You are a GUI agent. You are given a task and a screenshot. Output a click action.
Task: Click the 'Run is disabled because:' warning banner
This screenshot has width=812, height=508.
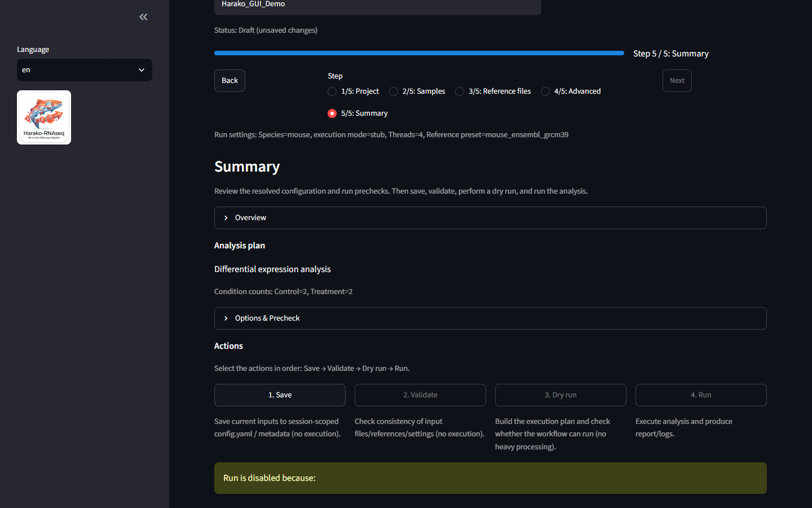click(491, 478)
